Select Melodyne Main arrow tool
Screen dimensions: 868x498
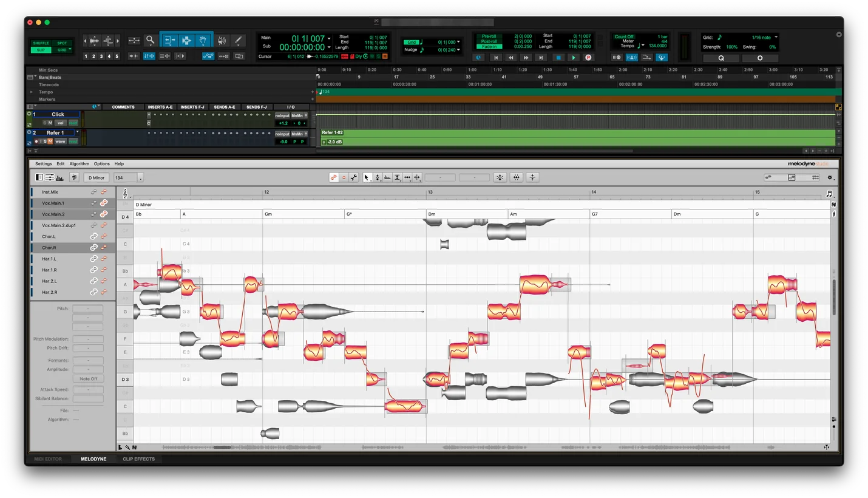click(367, 177)
